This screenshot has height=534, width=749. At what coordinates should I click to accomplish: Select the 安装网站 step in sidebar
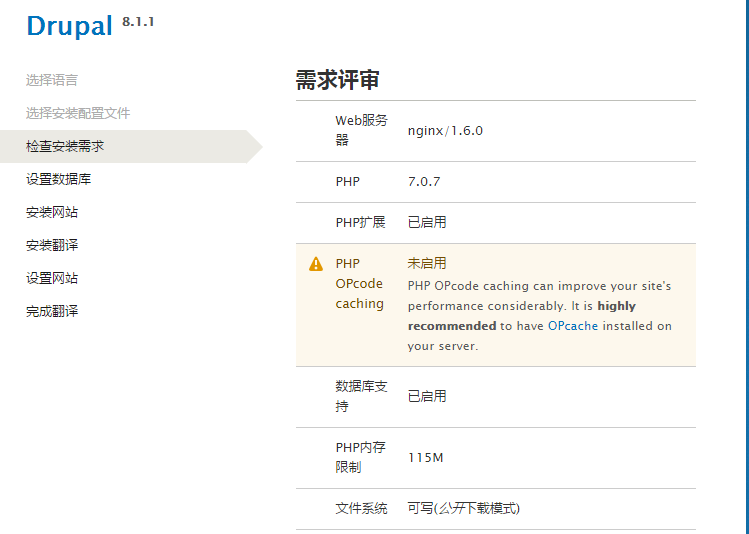tap(52, 212)
